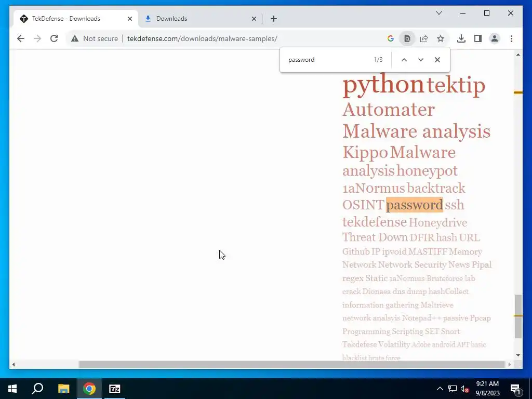Share this page icon
The width and height of the screenshot is (532, 399).
coord(424,38)
